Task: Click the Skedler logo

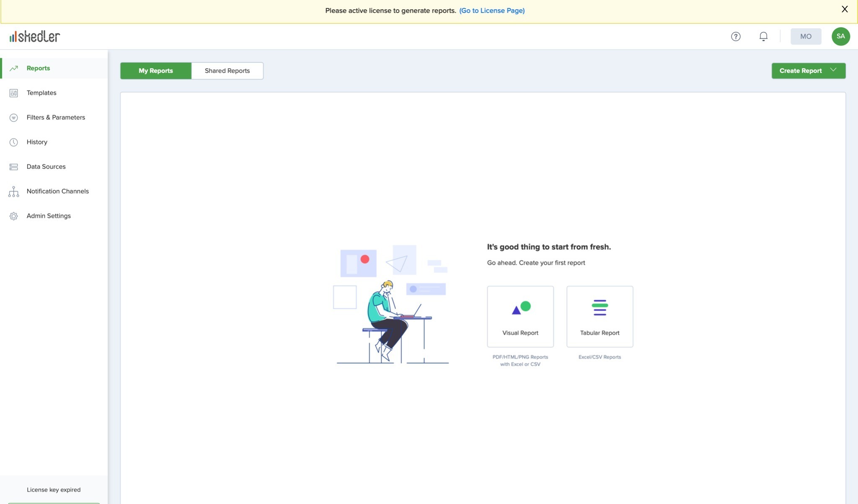Action: tap(35, 36)
